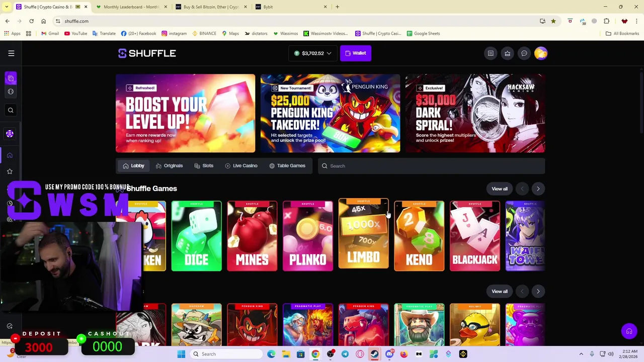This screenshot has width=644, height=362.
Task: Open the hamburger sidebar menu
Action: tap(11, 53)
